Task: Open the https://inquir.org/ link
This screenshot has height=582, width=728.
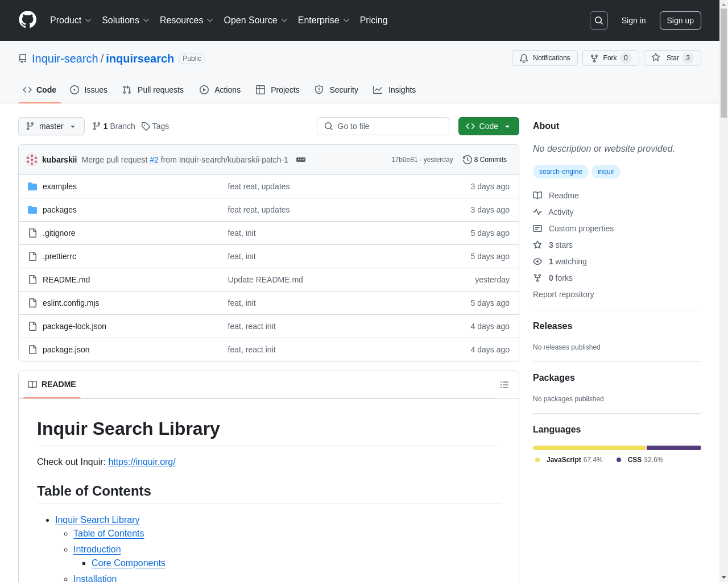Action: [x=142, y=462]
